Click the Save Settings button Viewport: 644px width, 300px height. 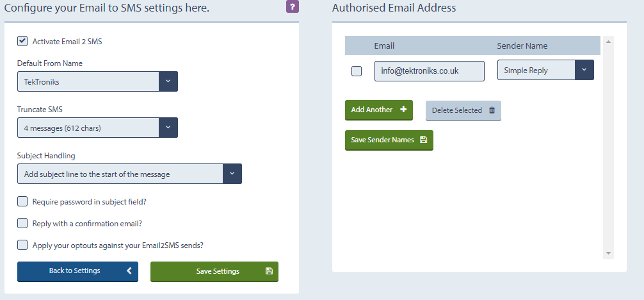coord(214,272)
